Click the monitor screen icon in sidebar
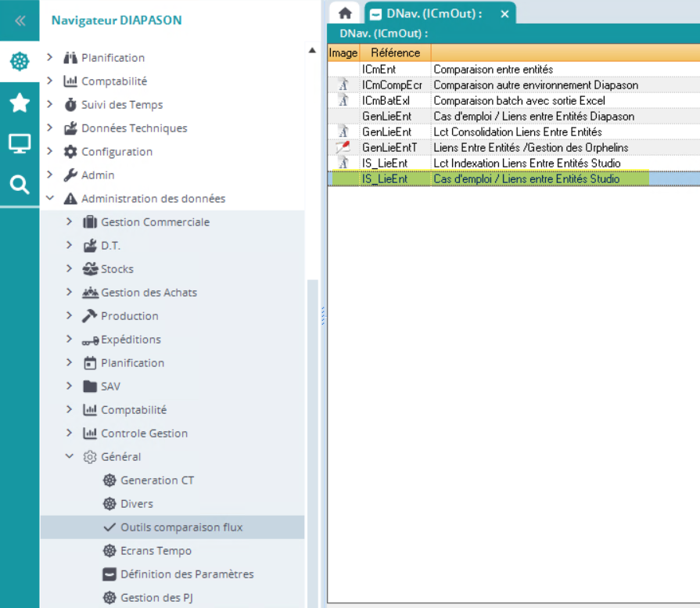Image resolution: width=700 pixels, height=608 pixels. 20,144
